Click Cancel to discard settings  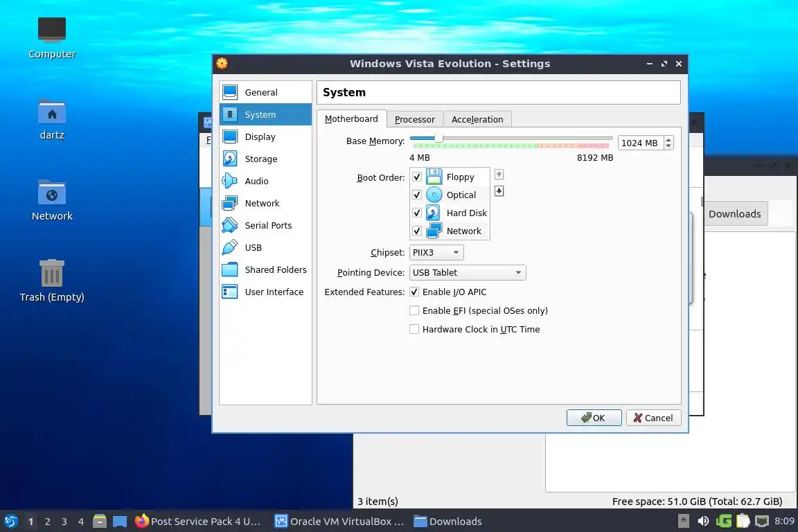653,418
